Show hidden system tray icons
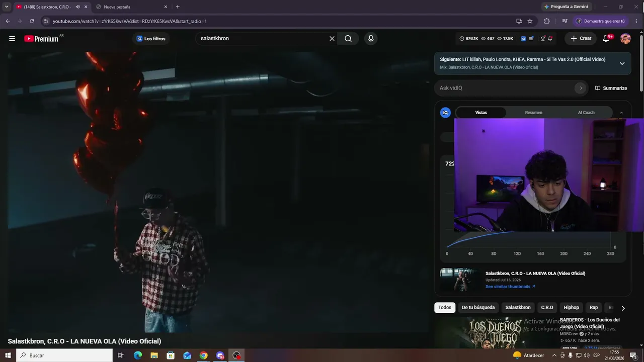 point(554,355)
